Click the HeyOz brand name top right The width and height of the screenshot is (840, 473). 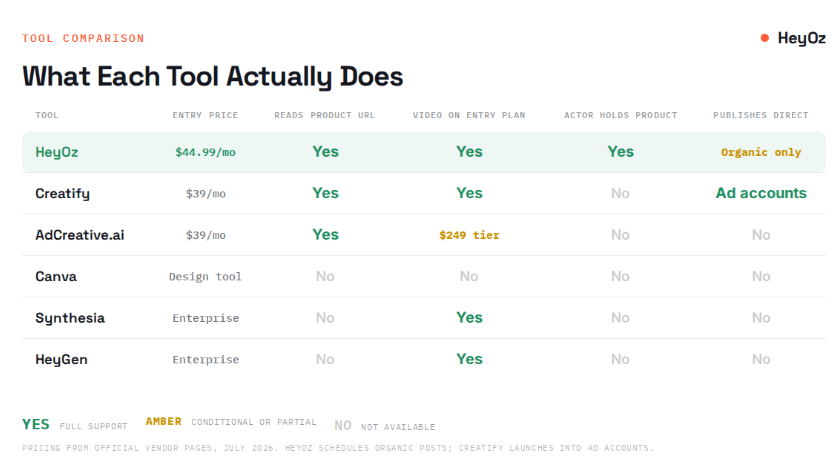(801, 39)
